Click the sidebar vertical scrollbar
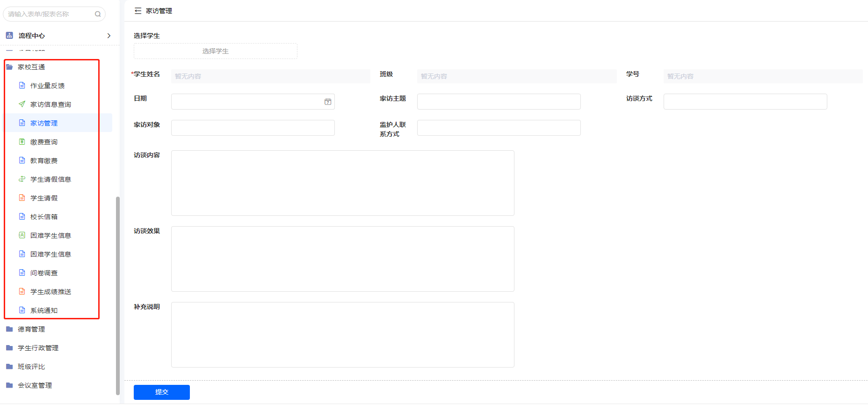 coord(118,296)
